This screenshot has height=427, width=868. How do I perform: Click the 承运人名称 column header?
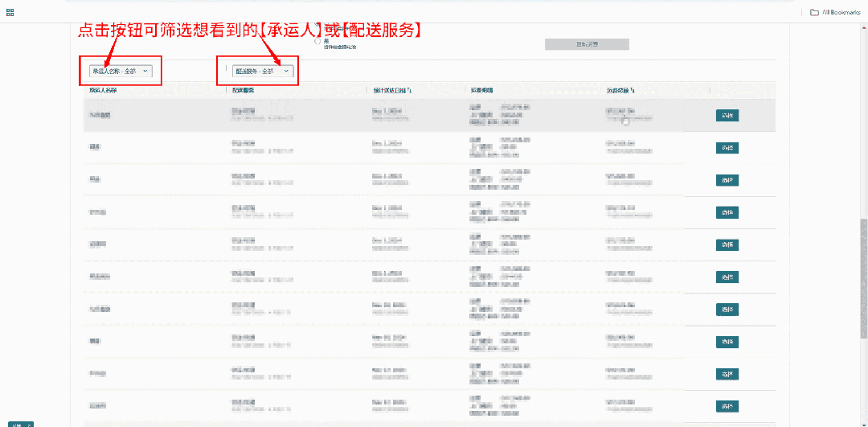[x=109, y=90]
